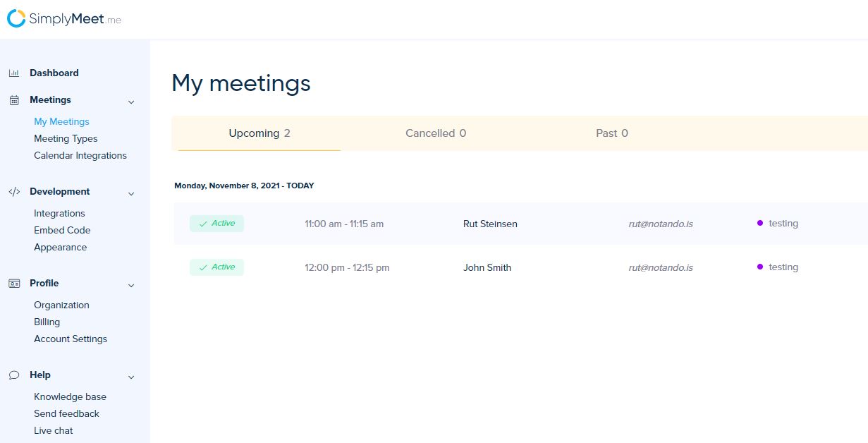
Task: Click the Help speech bubble icon
Action: pos(14,375)
